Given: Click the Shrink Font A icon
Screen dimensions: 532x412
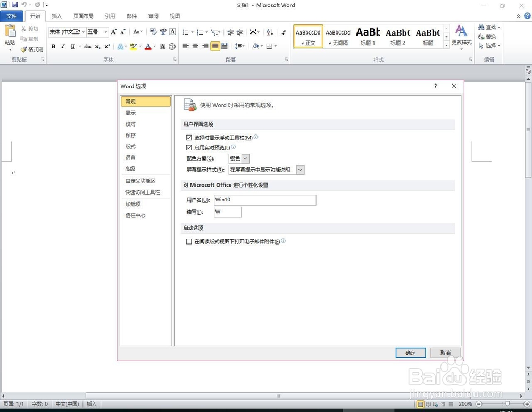Looking at the screenshot, I should [123, 32].
